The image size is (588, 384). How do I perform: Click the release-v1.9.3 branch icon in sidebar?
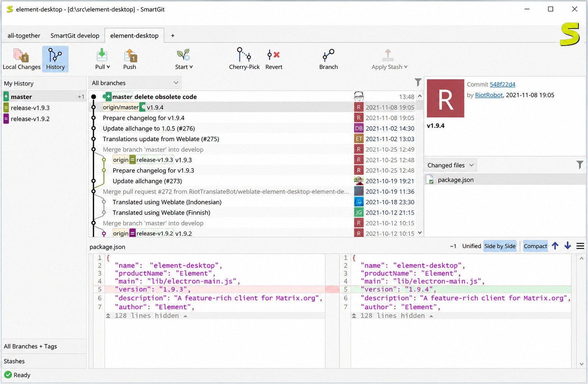6,108
